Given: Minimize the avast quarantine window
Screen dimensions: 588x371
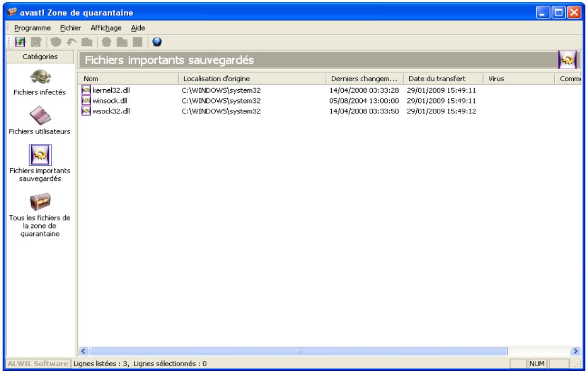Looking at the screenshot, I should 543,12.
